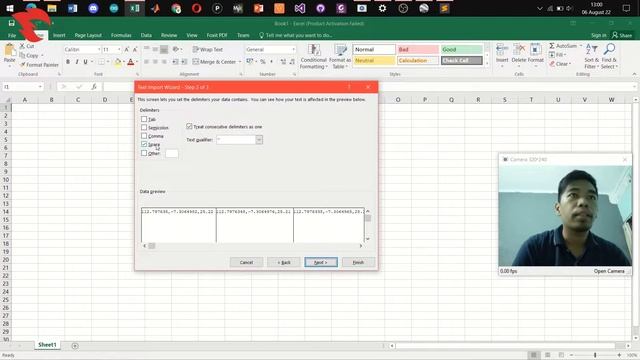Screen dimensions: 640x360
Task: Click the Find & Select magnifier icon
Action: click(x=609, y=50)
